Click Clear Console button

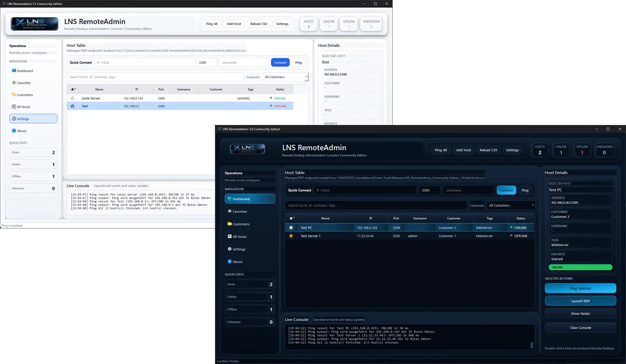tap(580, 328)
